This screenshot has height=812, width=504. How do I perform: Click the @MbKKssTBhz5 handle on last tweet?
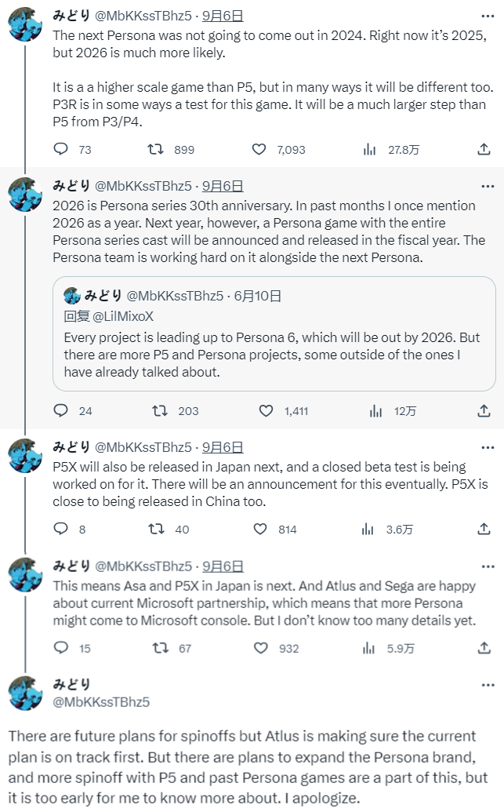point(101,702)
